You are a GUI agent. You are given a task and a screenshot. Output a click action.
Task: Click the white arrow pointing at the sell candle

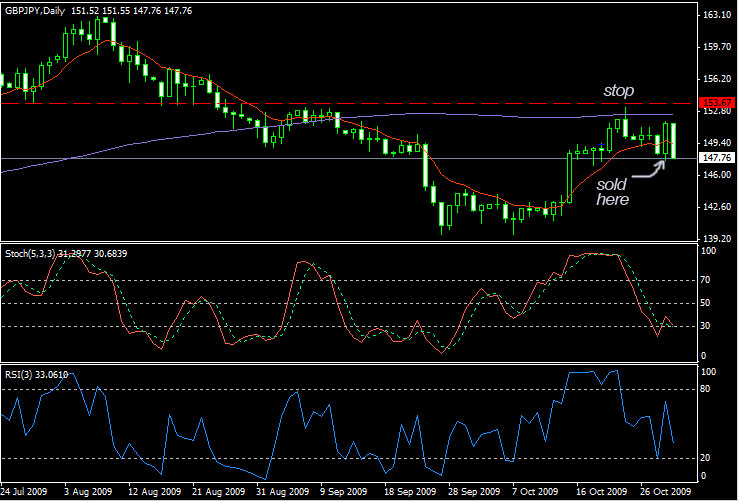pyautogui.click(x=650, y=167)
